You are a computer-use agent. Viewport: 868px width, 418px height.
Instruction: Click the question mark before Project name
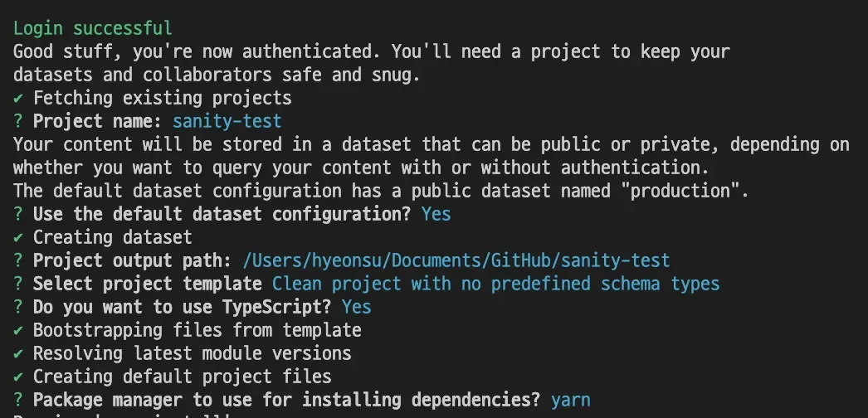coord(18,121)
